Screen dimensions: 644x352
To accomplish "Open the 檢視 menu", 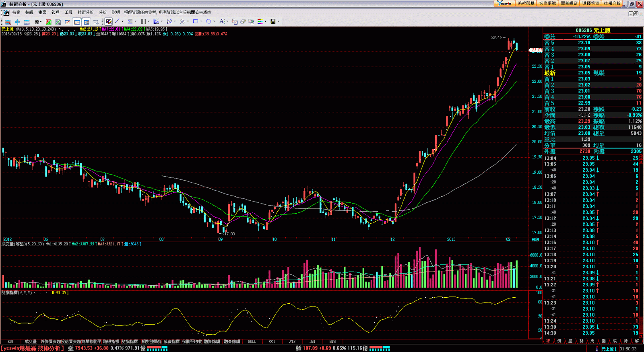I will point(29,12).
